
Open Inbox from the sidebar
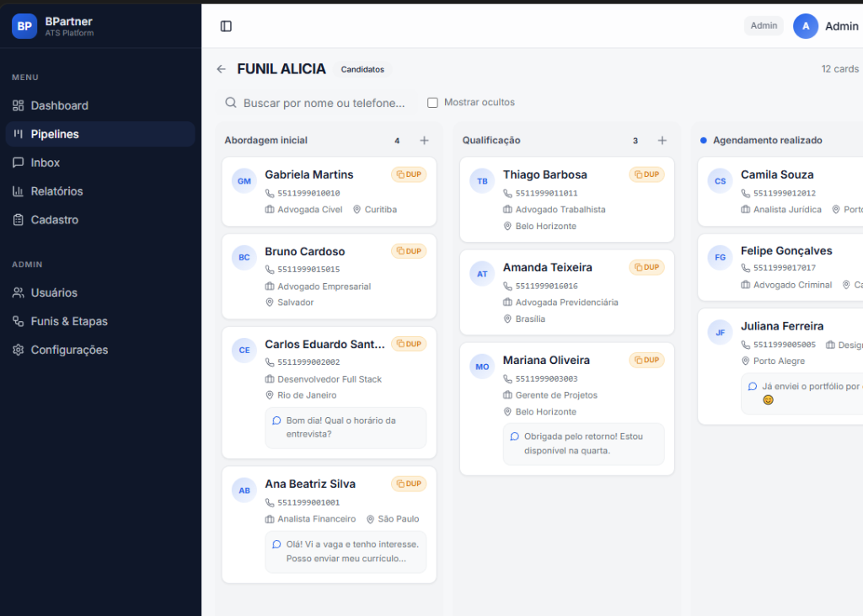point(46,163)
